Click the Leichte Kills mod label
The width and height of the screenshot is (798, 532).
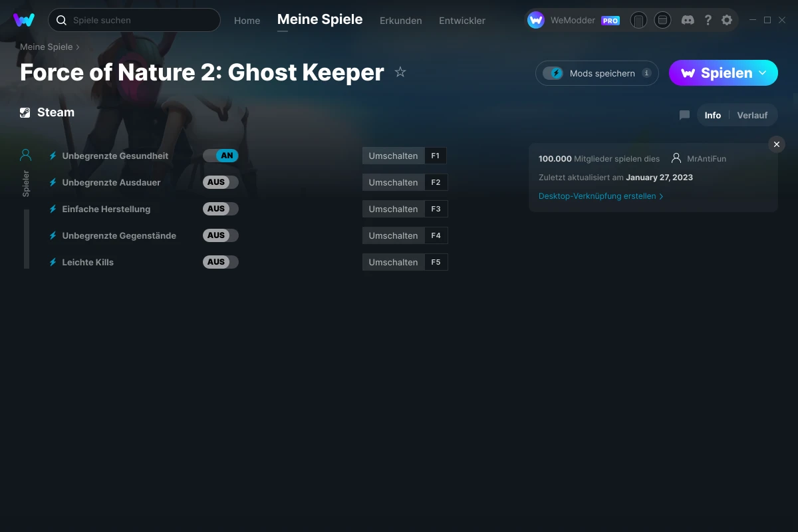[x=88, y=262]
